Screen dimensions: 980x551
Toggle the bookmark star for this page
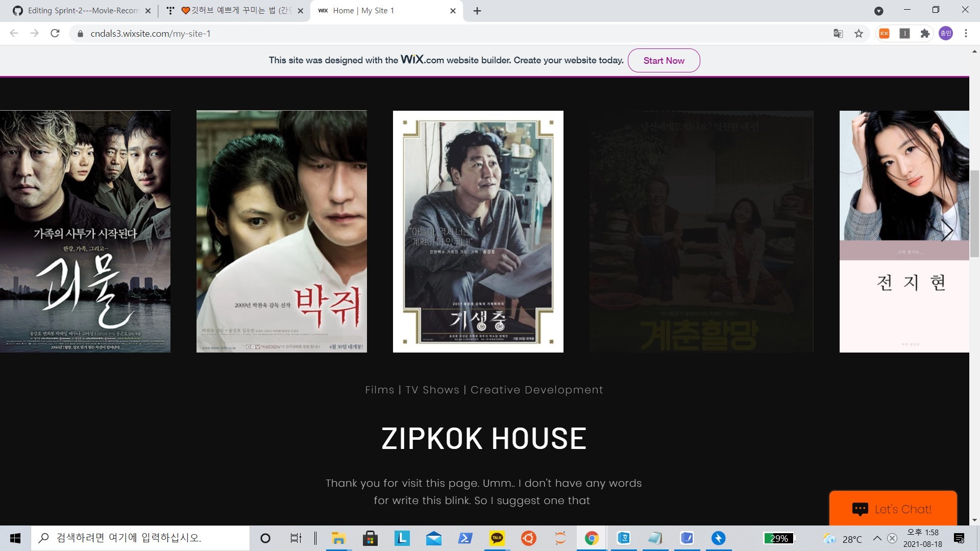(859, 33)
